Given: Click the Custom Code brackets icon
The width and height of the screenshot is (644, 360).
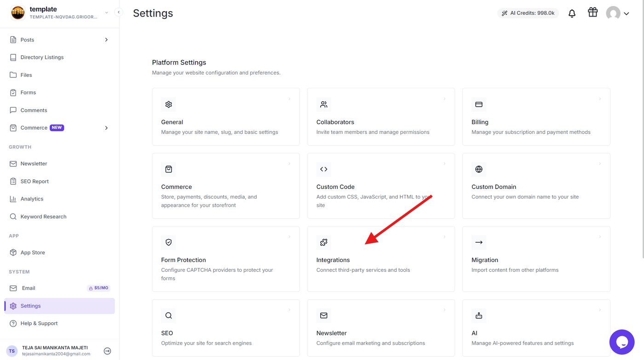Looking at the screenshot, I should [x=324, y=169].
